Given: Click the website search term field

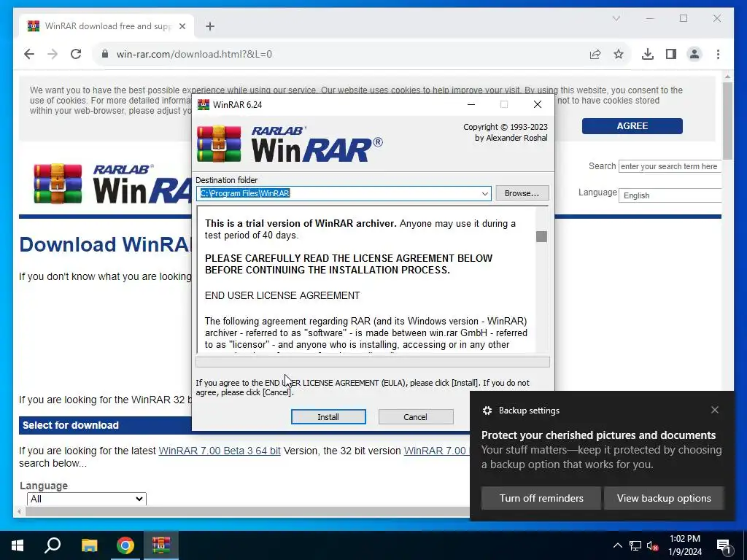Looking at the screenshot, I should click(670, 166).
